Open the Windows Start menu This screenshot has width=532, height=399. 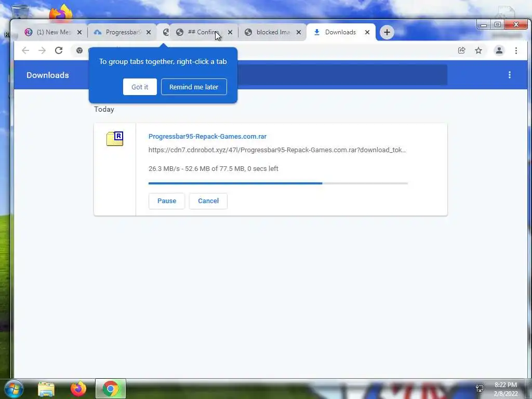tap(14, 389)
